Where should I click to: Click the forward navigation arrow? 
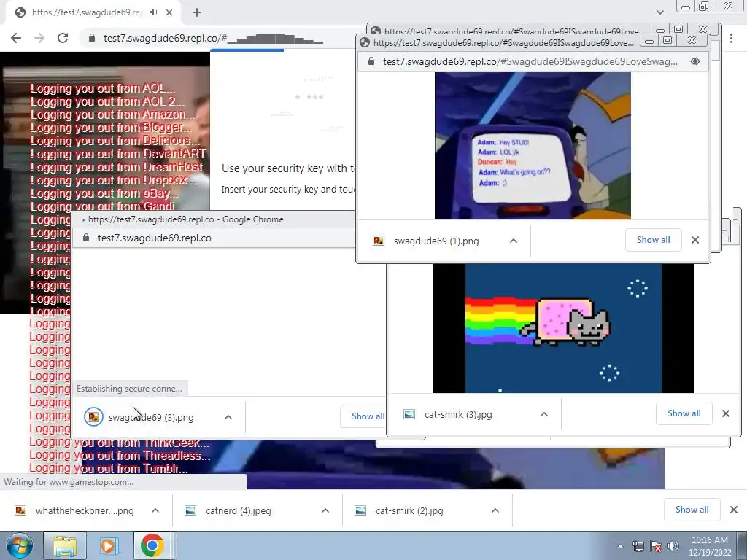pyautogui.click(x=39, y=38)
